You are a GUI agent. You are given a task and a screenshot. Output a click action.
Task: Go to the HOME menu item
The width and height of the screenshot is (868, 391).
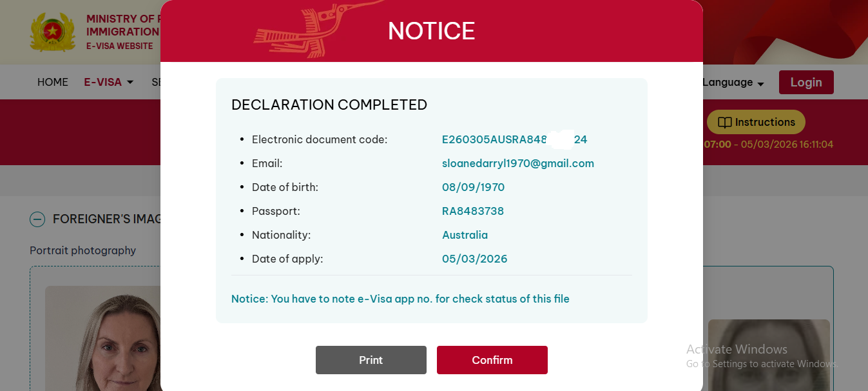53,83
